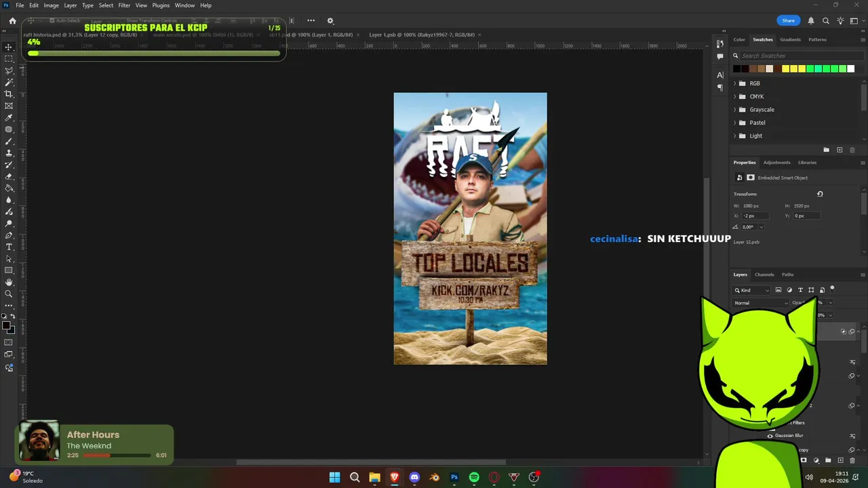Select the Move tool
Image resolution: width=868 pixels, height=488 pixels.
tap(9, 47)
